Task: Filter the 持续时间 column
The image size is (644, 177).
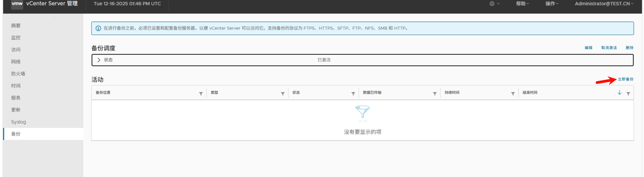Action: point(513,94)
